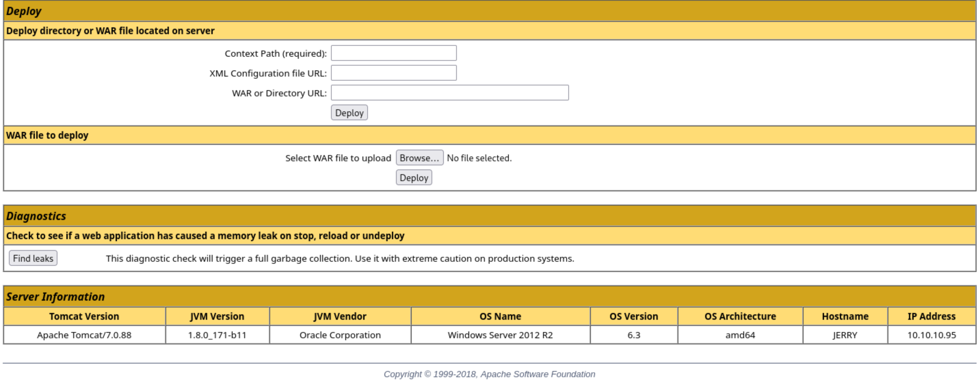Image resolution: width=980 pixels, height=384 pixels.
Task: Click the JVM Vendor column header
Action: pyautogui.click(x=340, y=316)
